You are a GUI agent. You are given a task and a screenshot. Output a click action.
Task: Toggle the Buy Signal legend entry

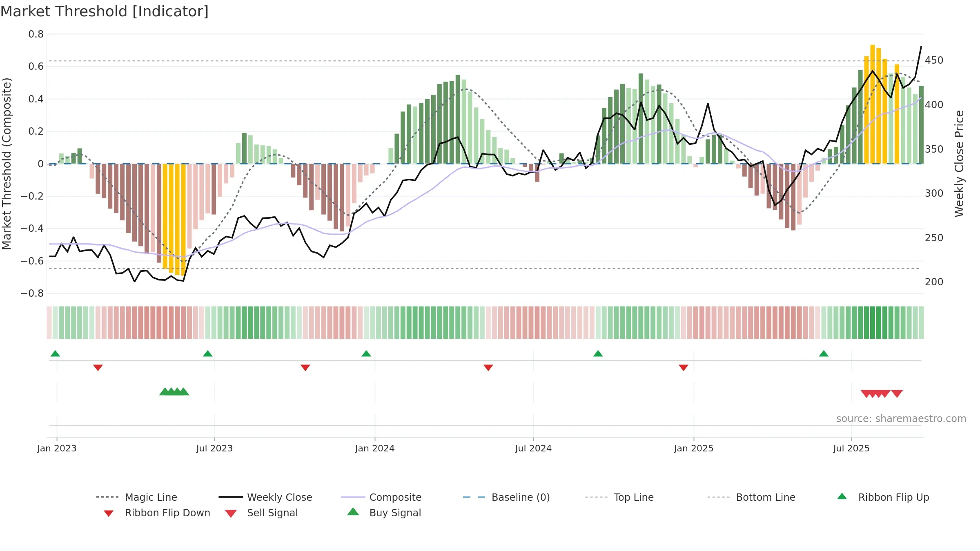click(384, 513)
